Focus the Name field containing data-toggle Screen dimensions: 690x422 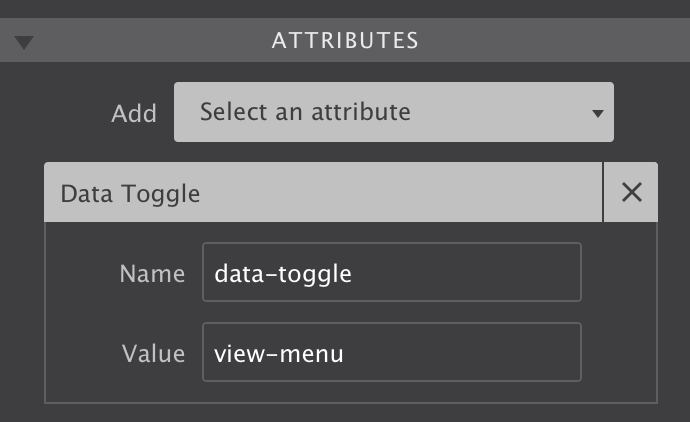pos(392,272)
